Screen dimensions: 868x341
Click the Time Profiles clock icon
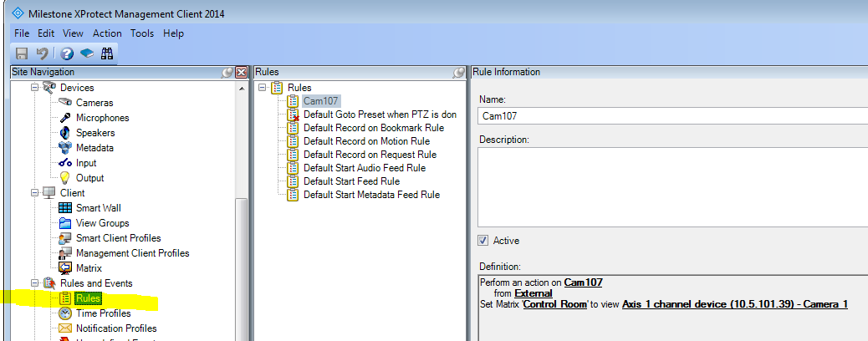click(65, 313)
